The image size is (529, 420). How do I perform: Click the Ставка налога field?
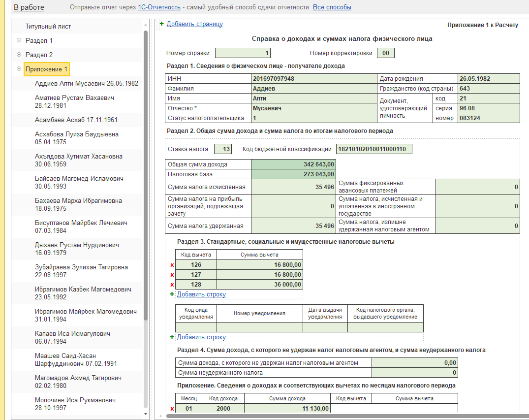(x=223, y=149)
